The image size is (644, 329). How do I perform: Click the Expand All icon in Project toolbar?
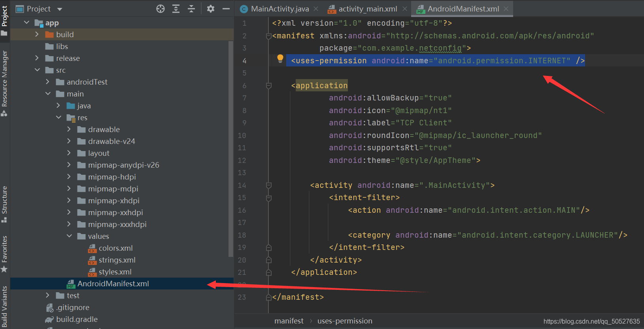coord(176,9)
